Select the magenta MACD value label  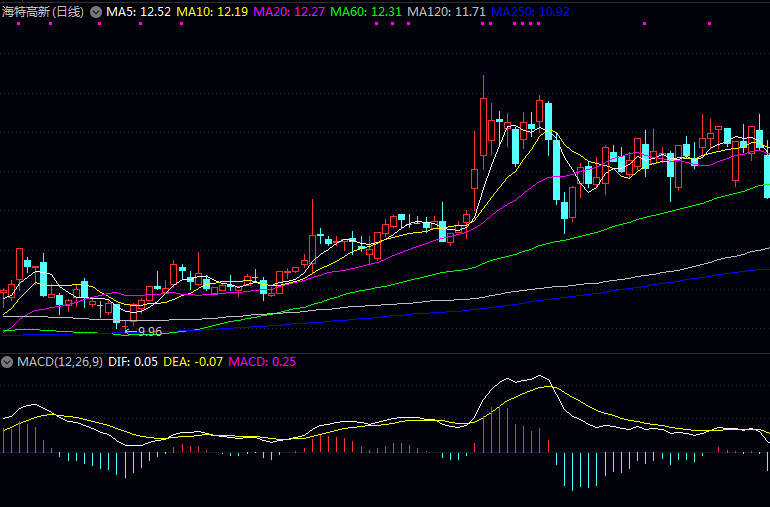tap(262, 361)
